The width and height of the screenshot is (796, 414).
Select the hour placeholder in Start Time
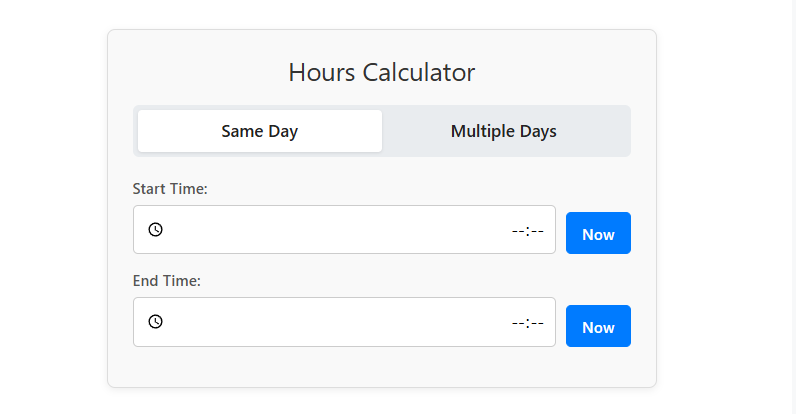518,231
